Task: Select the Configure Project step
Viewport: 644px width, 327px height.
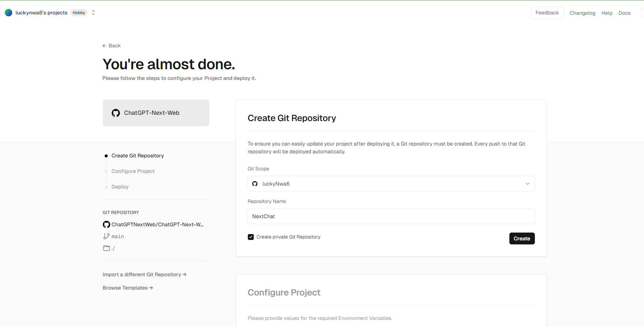Action: click(x=133, y=171)
